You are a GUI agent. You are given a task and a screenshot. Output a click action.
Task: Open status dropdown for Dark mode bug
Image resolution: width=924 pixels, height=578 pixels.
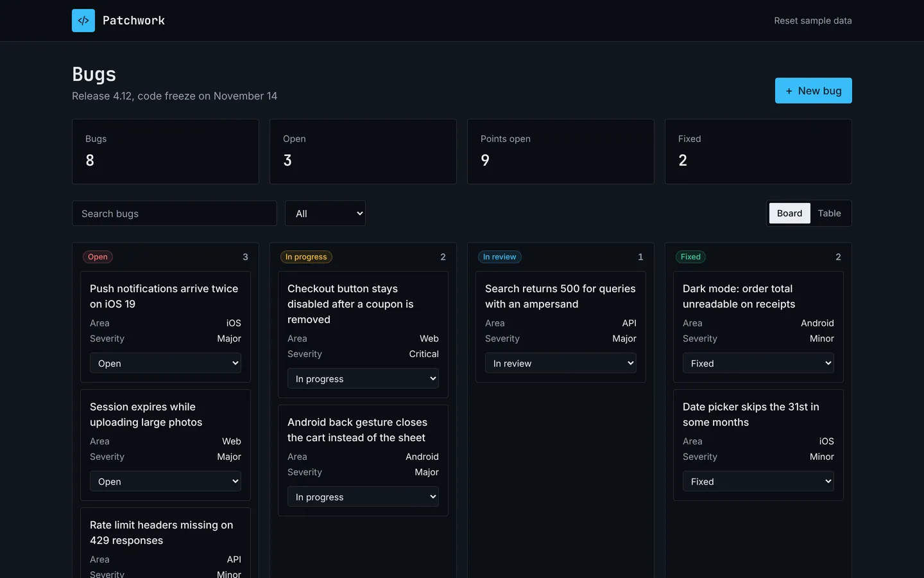click(758, 363)
